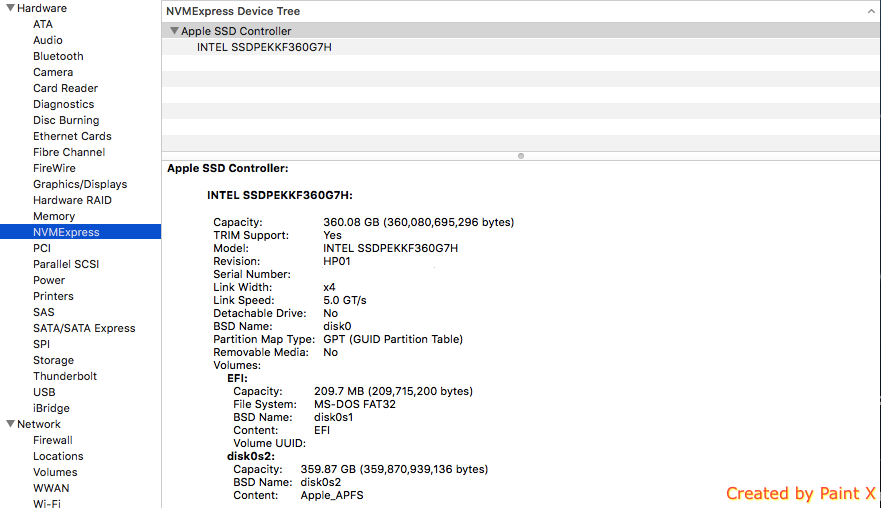Click the bold disk0s2: volume heading

(x=251, y=456)
